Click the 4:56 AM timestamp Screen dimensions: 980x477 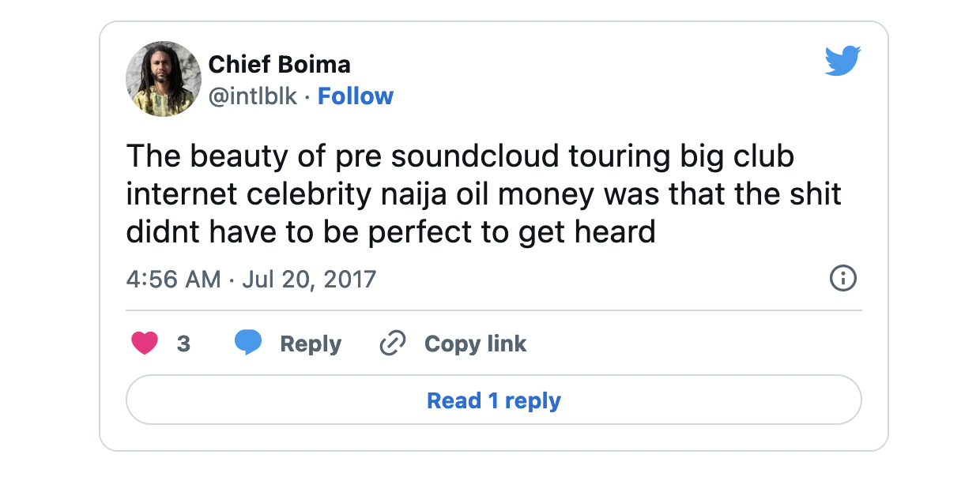(173, 279)
